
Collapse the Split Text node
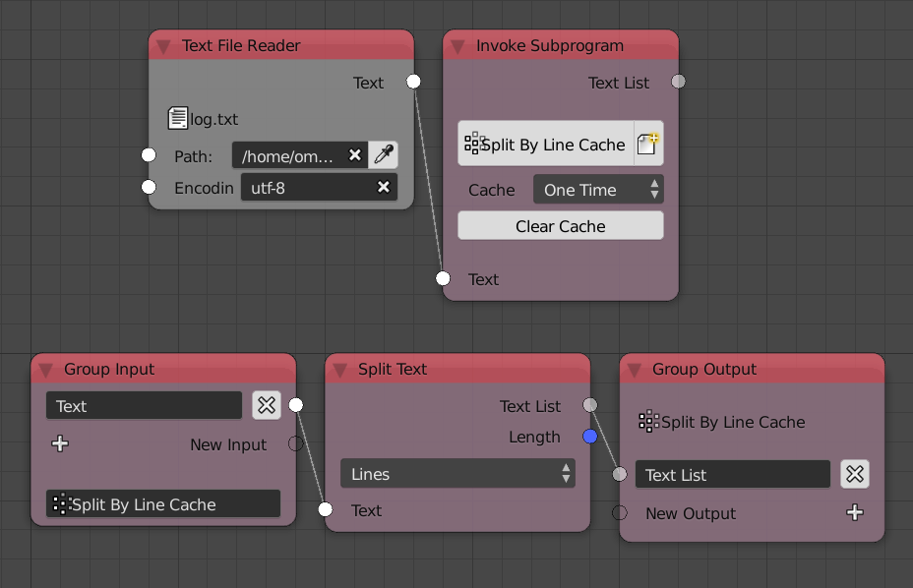pos(340,370)
